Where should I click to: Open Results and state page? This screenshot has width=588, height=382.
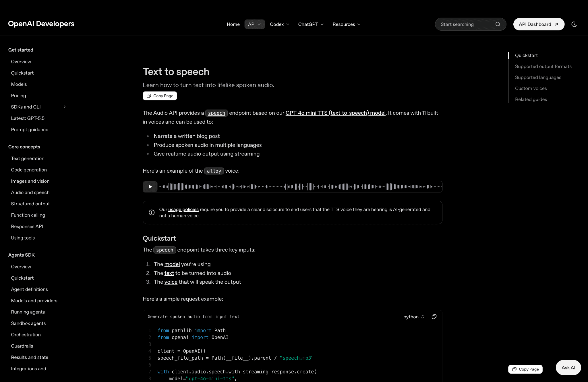pos(30,357)
